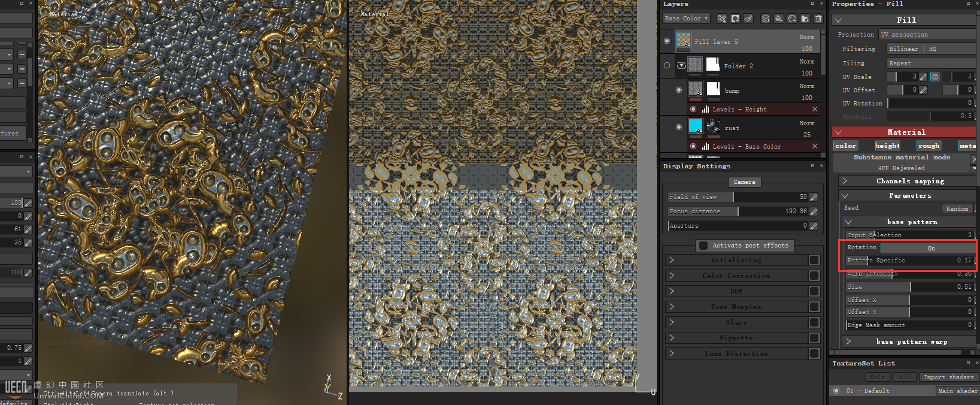Click the Random seed button
The height and width of the screenshot is (405, 980).
(957, 208)
